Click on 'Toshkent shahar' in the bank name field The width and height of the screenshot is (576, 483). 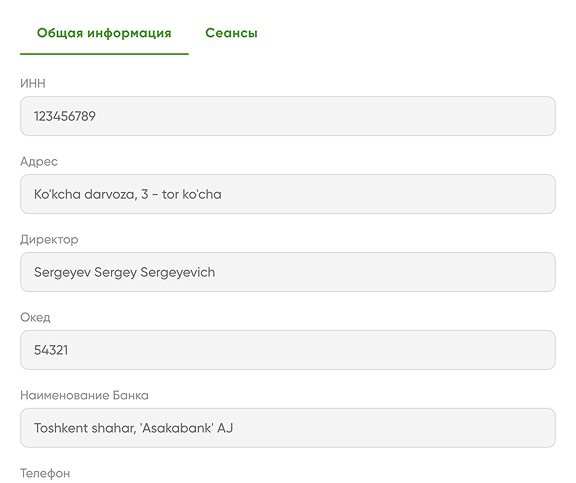[x=85, y=428]
